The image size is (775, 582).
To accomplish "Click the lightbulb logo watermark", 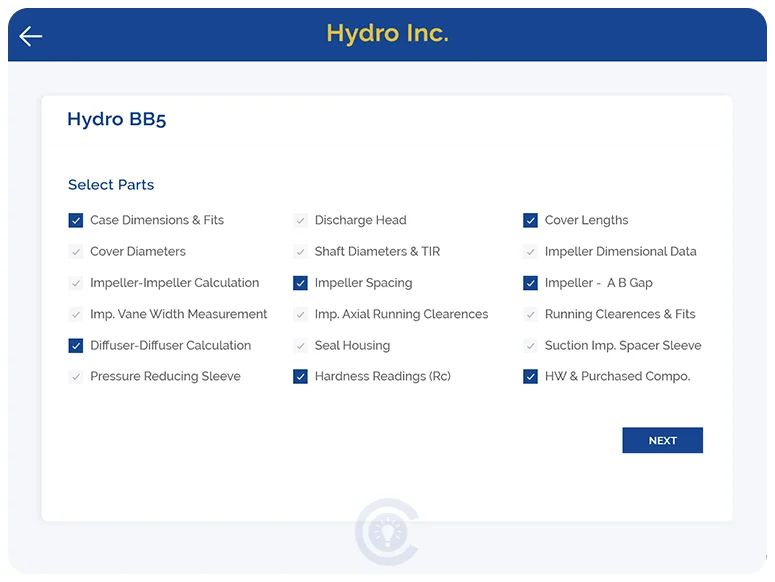I will point(388,531).
